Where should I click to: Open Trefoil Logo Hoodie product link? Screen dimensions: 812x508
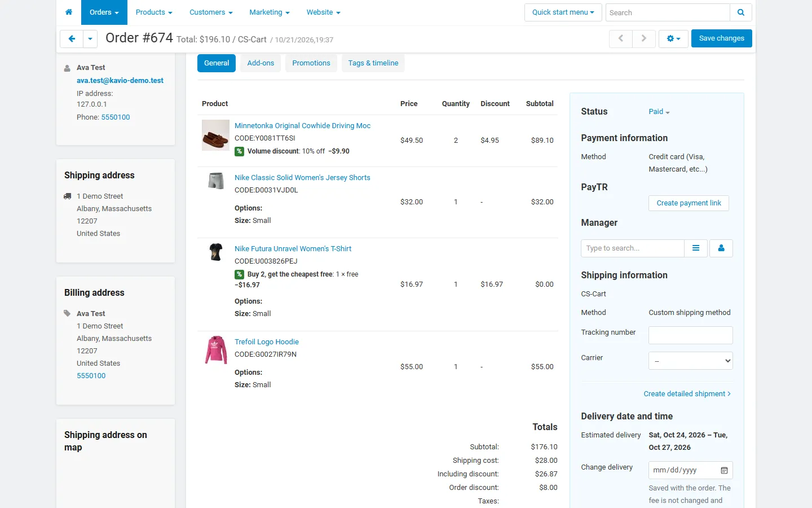tap(267, 342)
